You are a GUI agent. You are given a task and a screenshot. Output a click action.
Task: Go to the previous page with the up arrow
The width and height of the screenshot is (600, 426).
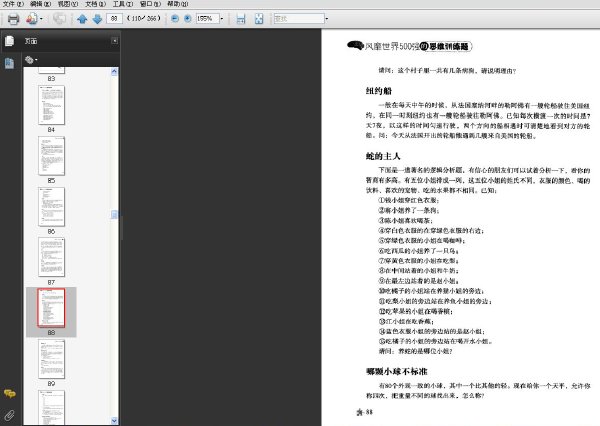coord(82,19)
